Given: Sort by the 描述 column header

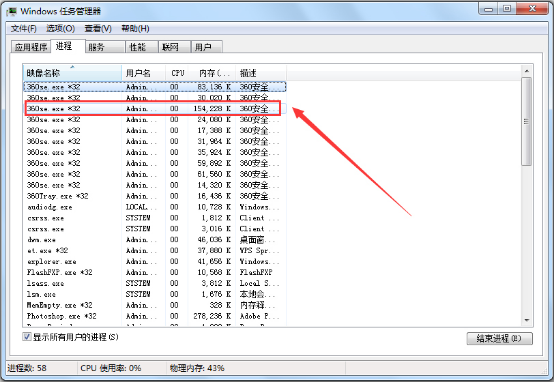Looking at the screenshot, I should [261, 73].
